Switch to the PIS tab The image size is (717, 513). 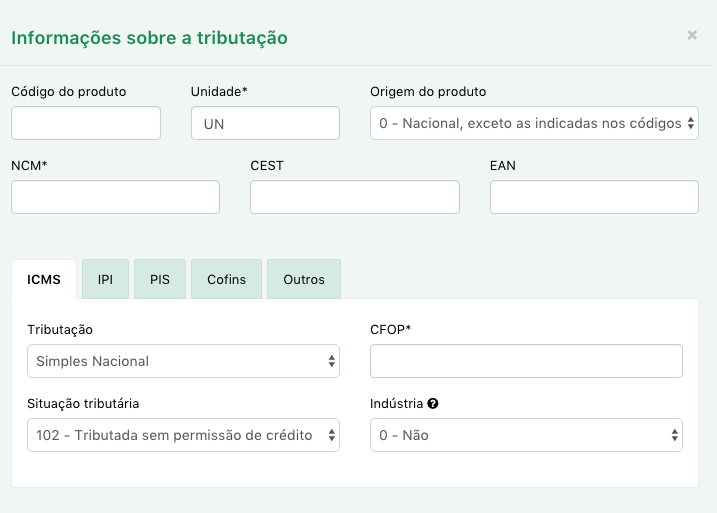pos(160,279)
